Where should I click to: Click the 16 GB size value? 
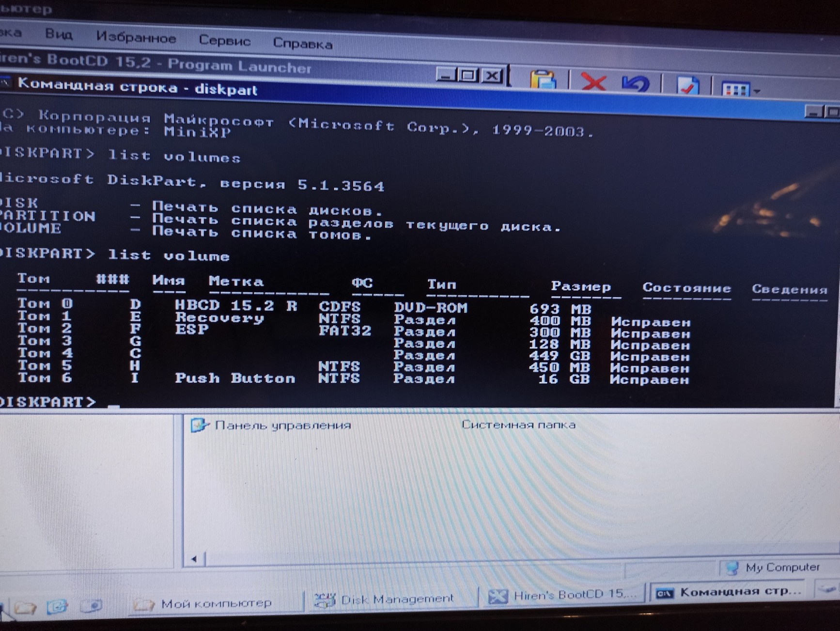coord(564,379)
